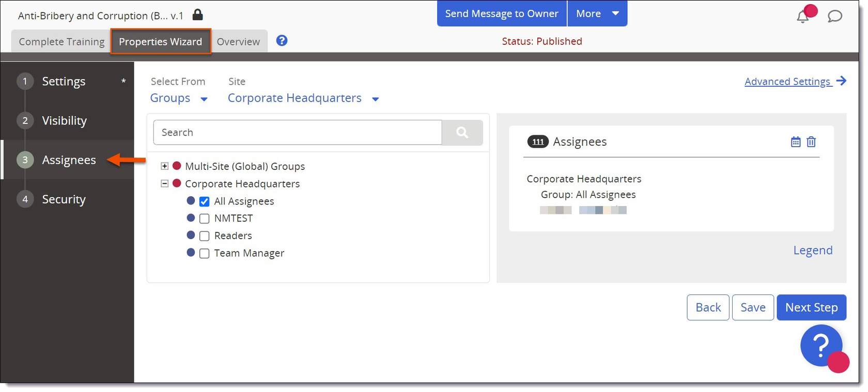Click the red dot beside Corporate Headquarters tree node

click(177, 183)
